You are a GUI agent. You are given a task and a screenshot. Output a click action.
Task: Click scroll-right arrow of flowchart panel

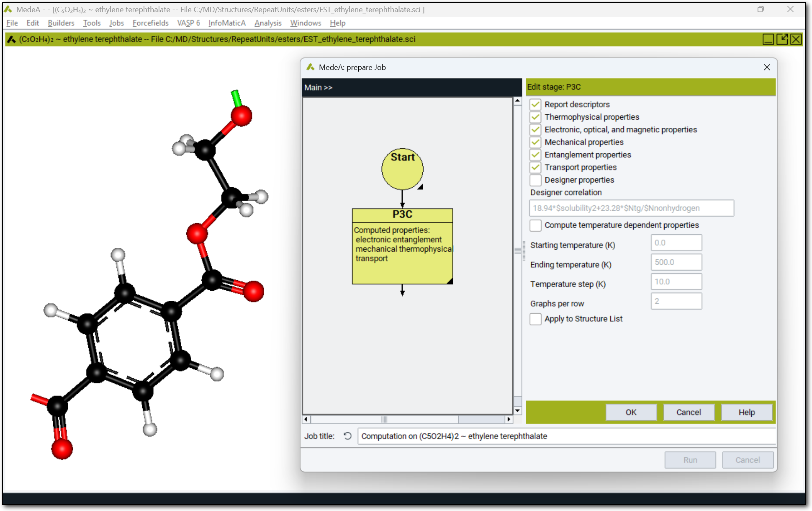pyautogui.click(x=509, y=419)
